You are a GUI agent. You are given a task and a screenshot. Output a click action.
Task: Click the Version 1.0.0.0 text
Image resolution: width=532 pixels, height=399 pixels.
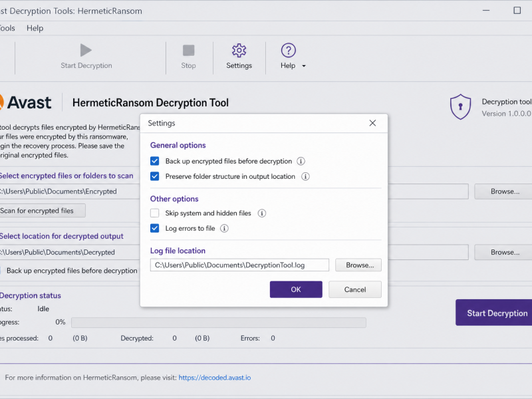[506, 114]
